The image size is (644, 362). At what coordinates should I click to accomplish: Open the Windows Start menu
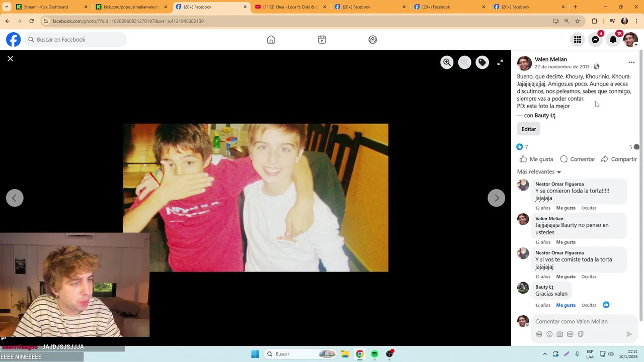click(x=255, y=354)
